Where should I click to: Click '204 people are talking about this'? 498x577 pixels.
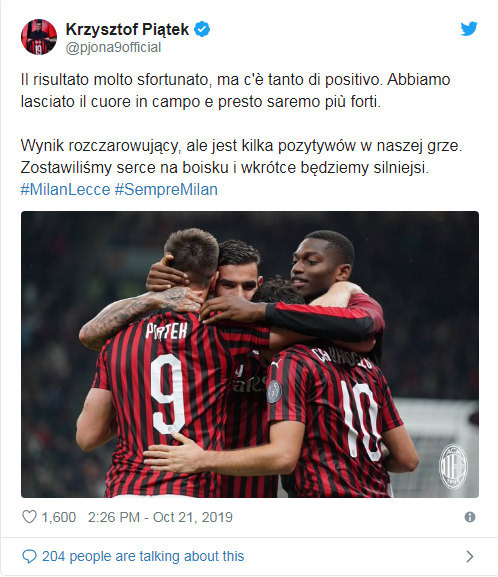pos(143,556)
